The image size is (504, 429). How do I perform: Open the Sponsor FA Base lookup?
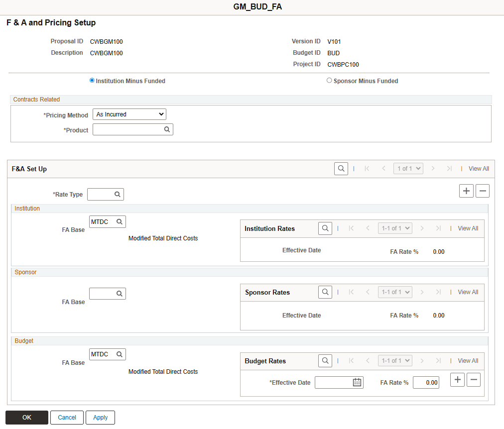(119, 293)
